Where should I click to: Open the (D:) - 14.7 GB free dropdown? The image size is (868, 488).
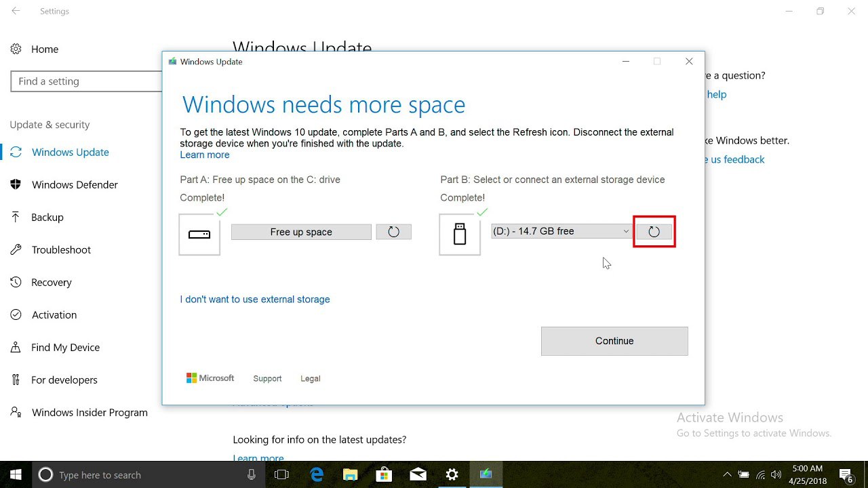[x=562, y=231]
